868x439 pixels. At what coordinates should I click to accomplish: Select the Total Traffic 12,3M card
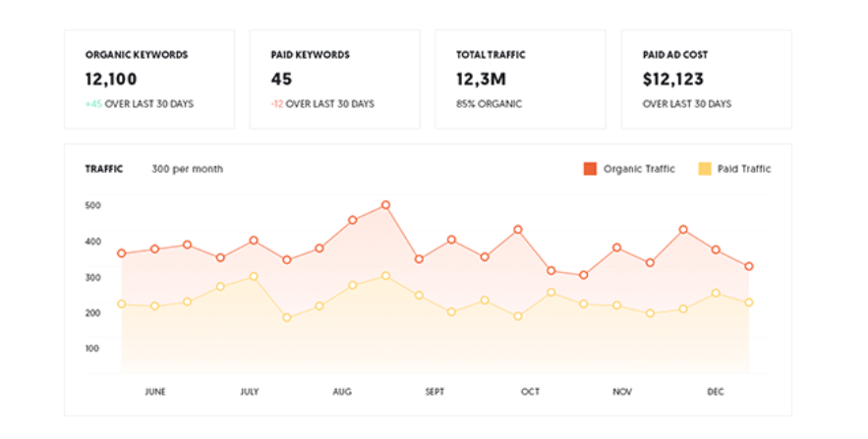[x=520, y=79]
